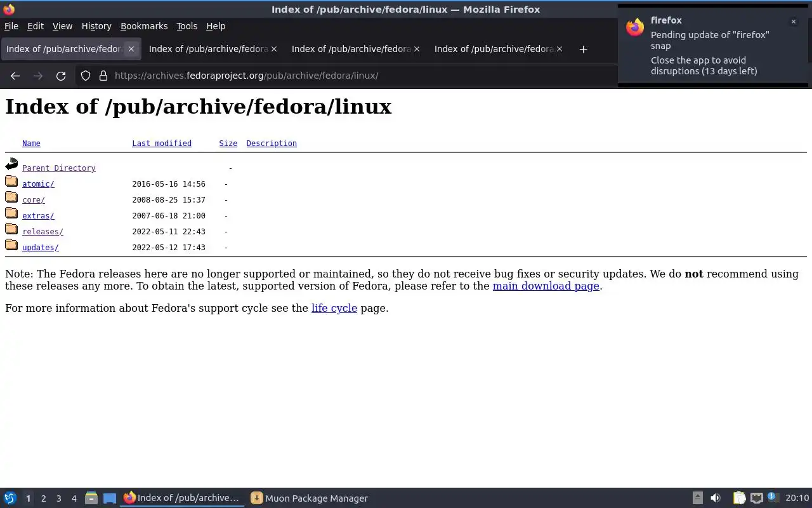Viewport: 812px width, 508px height.
Task: Open the Bookmarks menu
Action: click(x=144, y=26)
